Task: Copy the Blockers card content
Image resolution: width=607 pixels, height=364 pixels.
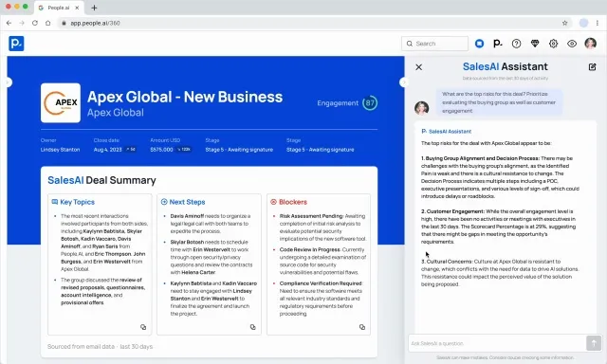Action: 362,327
